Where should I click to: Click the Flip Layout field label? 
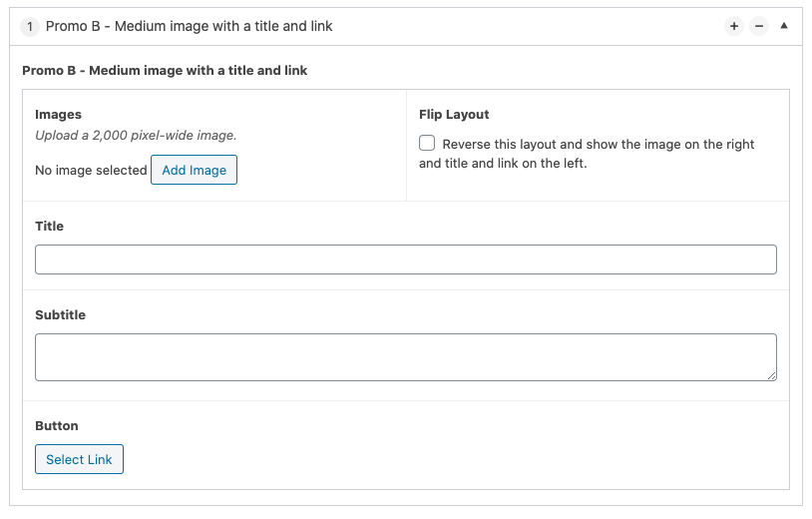pyautogui.click(x=454, y=115)
